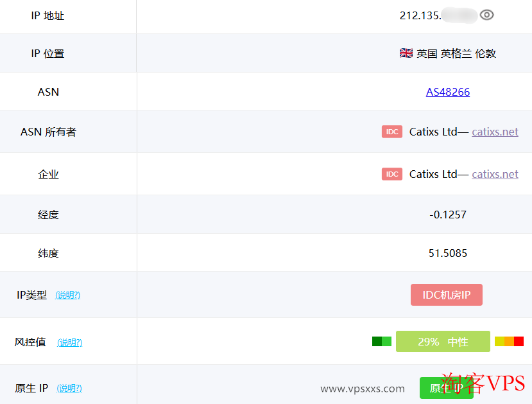This screenshot has width=532, height=404.
Task: Select the latitude value 51.5085
Action: tap(448, 253)
